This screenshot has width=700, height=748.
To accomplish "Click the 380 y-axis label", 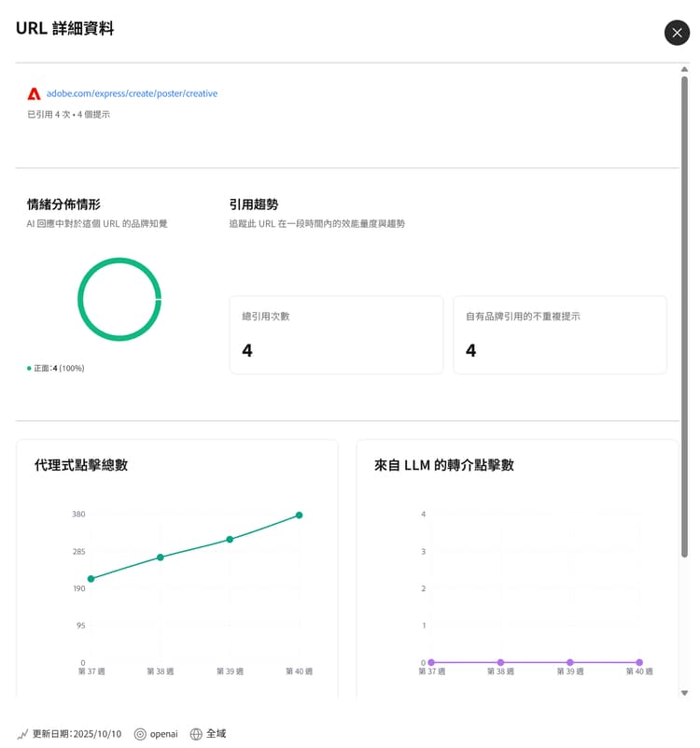I will (78, 515).
